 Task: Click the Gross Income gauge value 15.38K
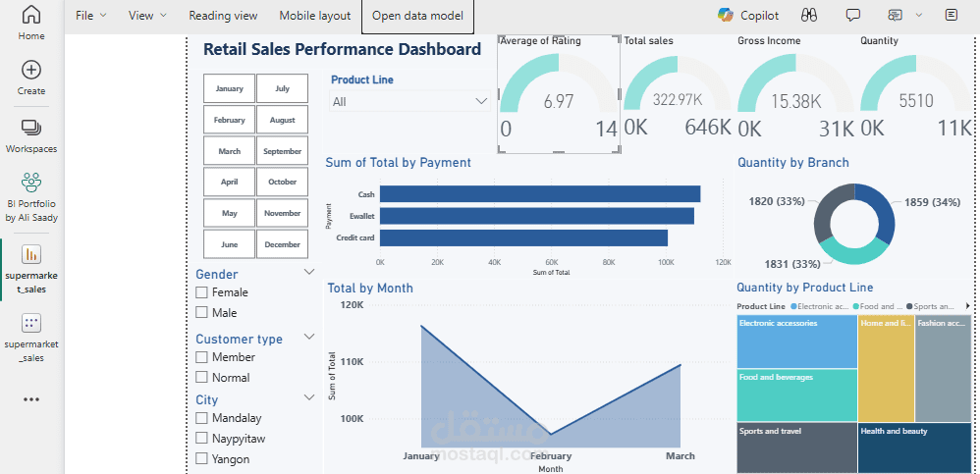(795, 101)
